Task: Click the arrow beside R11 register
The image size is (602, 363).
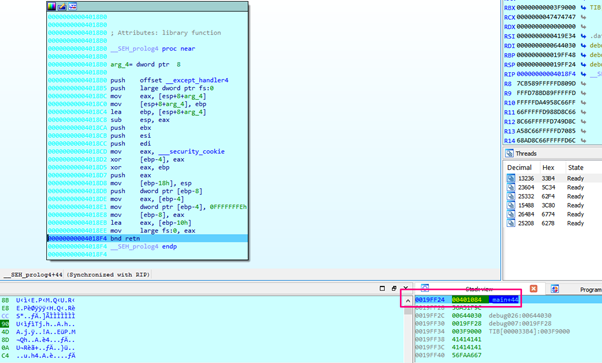Action: [x=584, y=112]
